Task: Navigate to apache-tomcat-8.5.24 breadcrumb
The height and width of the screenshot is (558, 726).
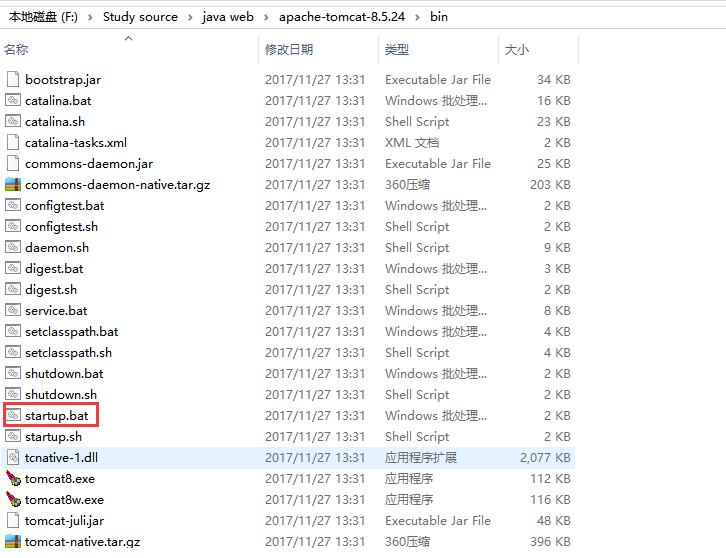Action: click(x=342, y=17)
